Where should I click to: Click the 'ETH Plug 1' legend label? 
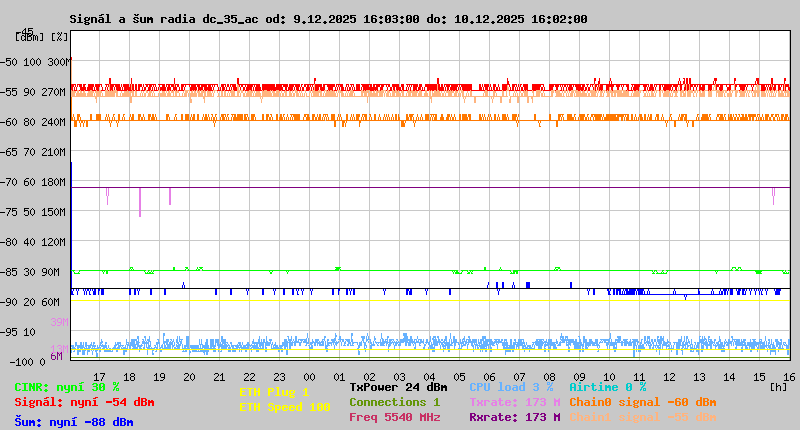coord(274,393)
